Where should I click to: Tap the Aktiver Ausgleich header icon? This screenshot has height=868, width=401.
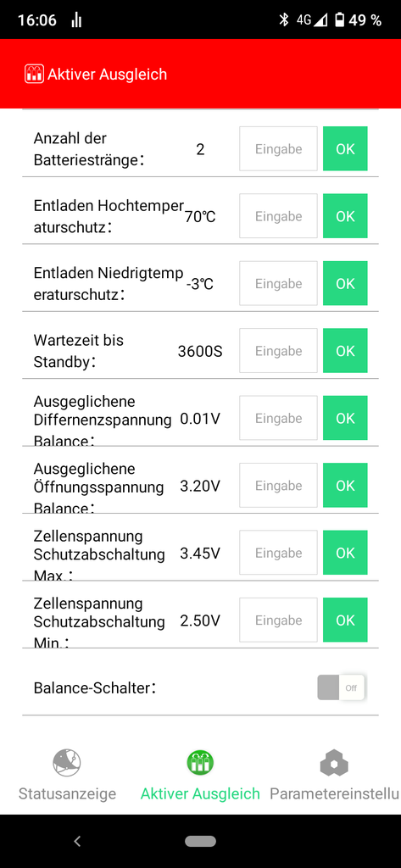coord(35,75)
